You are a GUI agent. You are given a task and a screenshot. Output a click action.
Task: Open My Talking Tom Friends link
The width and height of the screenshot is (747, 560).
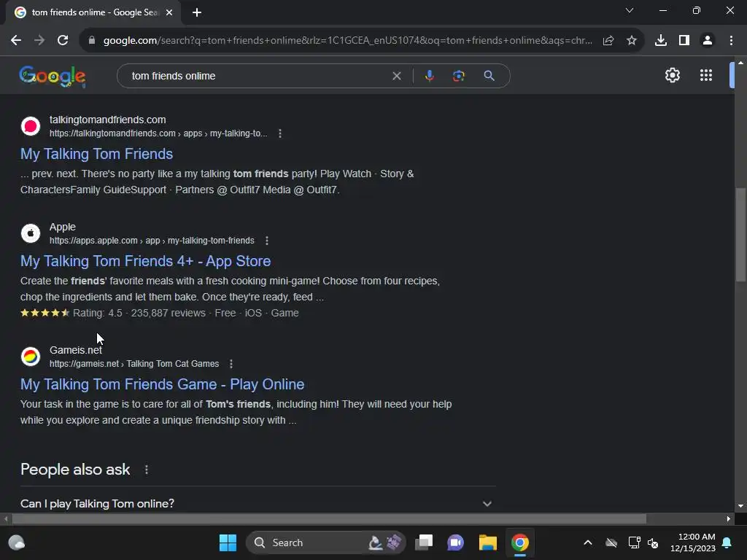[97, 154]
